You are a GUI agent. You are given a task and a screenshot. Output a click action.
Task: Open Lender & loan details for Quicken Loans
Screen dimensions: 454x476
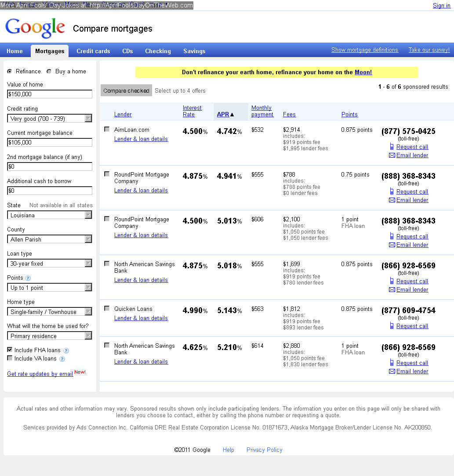[141, 318]
